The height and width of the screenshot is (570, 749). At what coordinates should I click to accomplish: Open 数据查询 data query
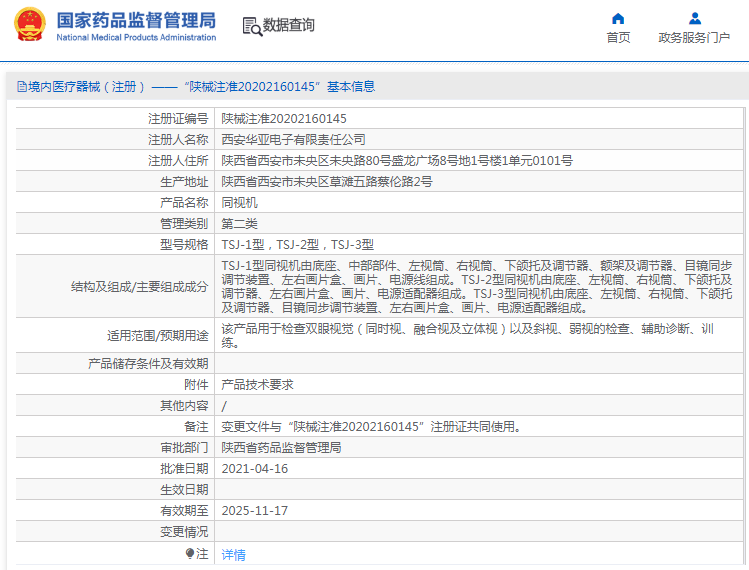[289, 25]
